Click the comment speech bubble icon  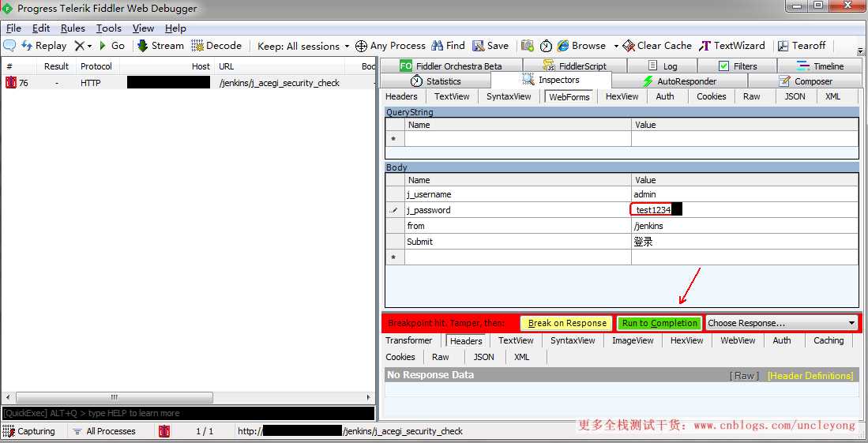pyautogui.click(x=9, y=46)
